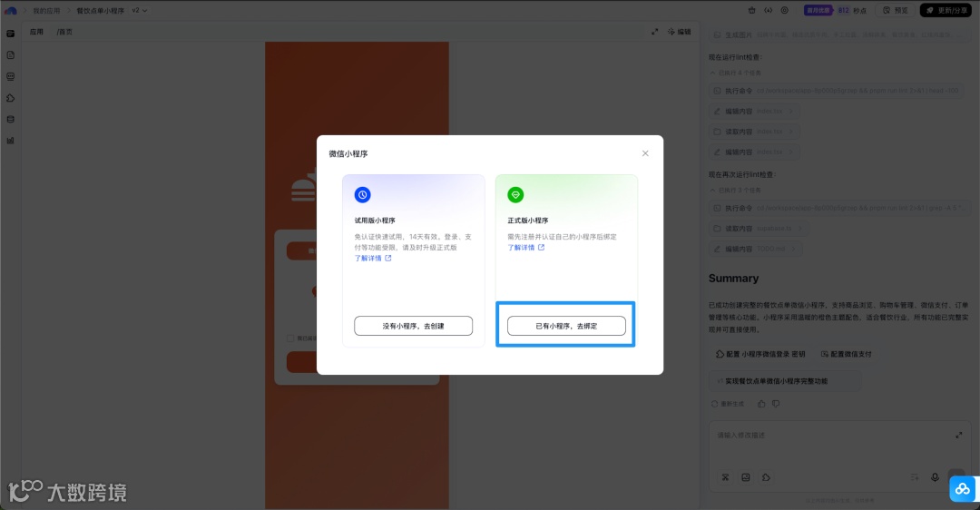Screen dimensions: 980x510
Task: Open the v2 version dropdown
Action: [x=140, y=10]
